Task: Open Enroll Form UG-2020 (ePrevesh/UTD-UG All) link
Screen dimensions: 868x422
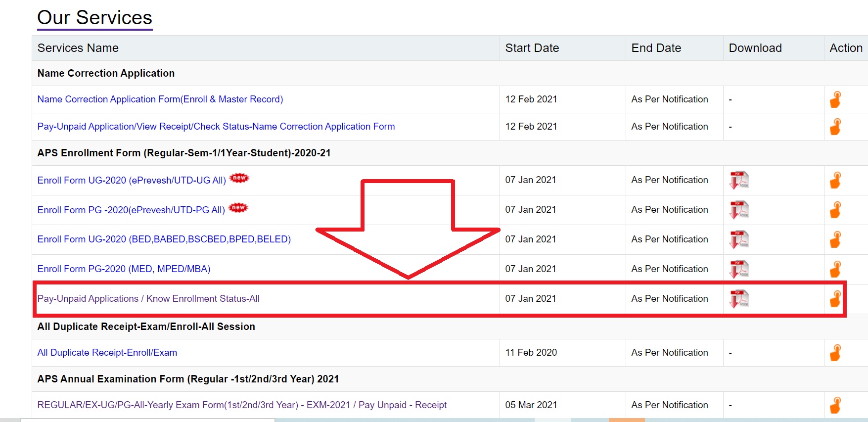Action: (132, 181)
